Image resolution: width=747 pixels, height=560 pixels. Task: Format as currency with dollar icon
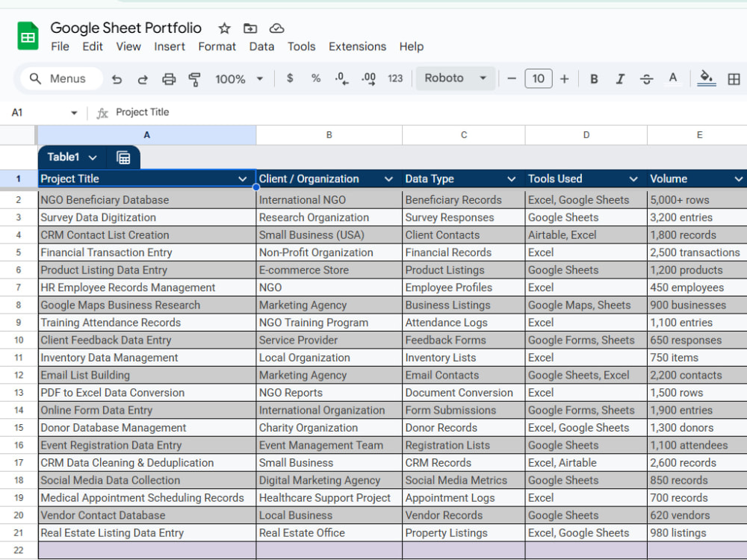(x=290, y=78)
